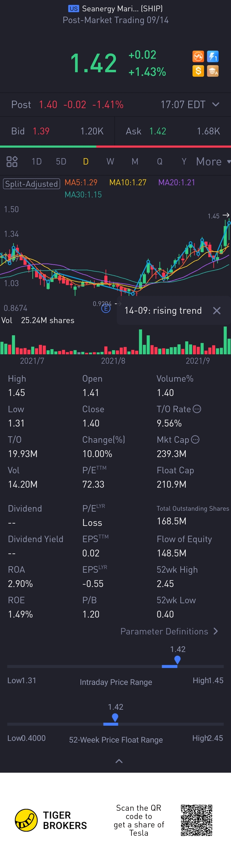Collapse the stock details panel
This screenshot has height=868, width=231.
(119, 761)
